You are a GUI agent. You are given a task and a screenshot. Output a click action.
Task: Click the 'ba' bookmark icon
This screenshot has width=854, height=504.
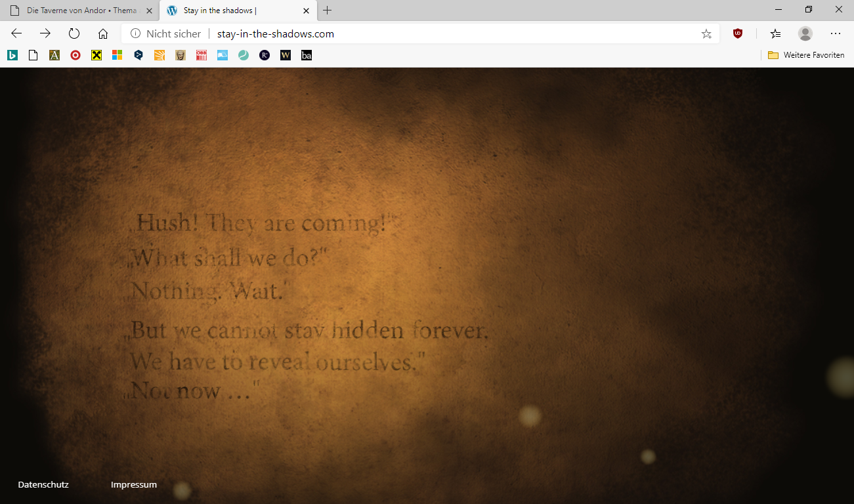point(307,55)
